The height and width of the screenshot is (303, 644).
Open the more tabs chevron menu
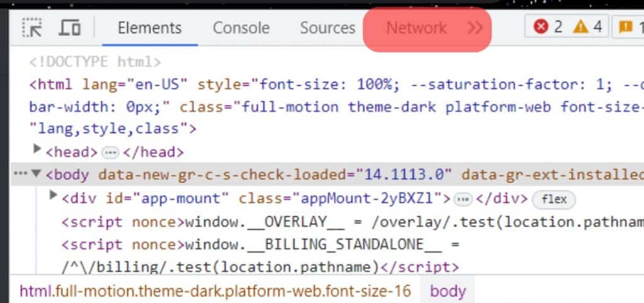tap(475, 28)
